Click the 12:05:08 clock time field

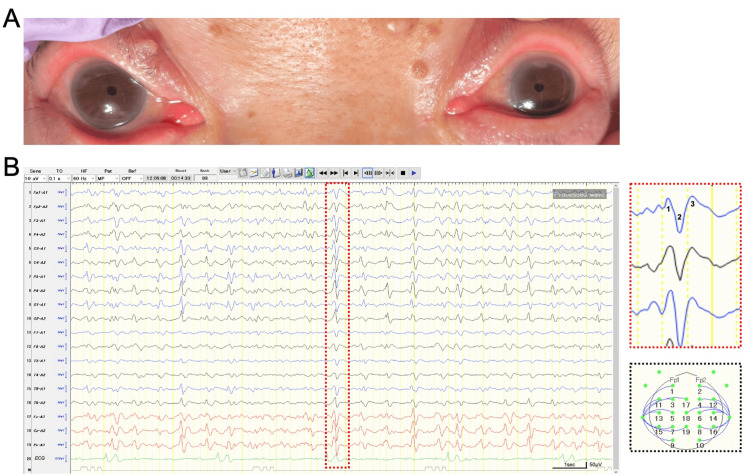[156, 178]
